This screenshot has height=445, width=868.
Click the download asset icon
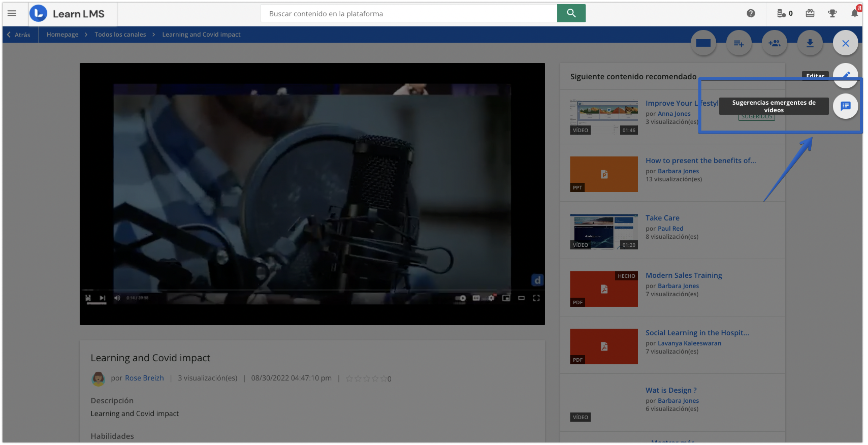pos(810,43)
